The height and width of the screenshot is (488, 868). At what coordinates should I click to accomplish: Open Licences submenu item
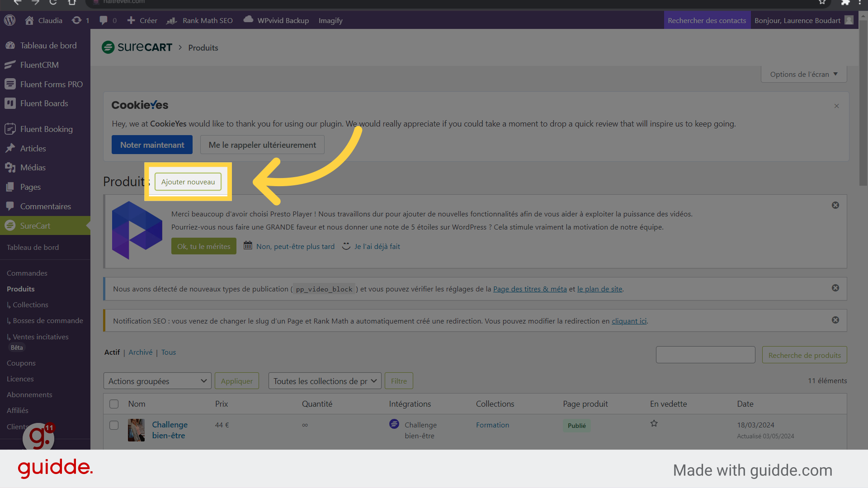pyautogui.click(x=20, y=379)
